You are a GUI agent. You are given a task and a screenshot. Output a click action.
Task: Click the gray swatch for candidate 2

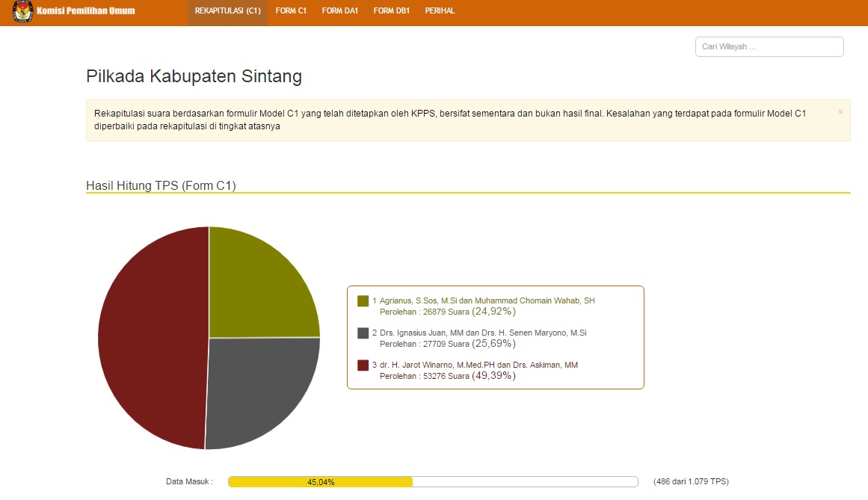pos(363,333)
